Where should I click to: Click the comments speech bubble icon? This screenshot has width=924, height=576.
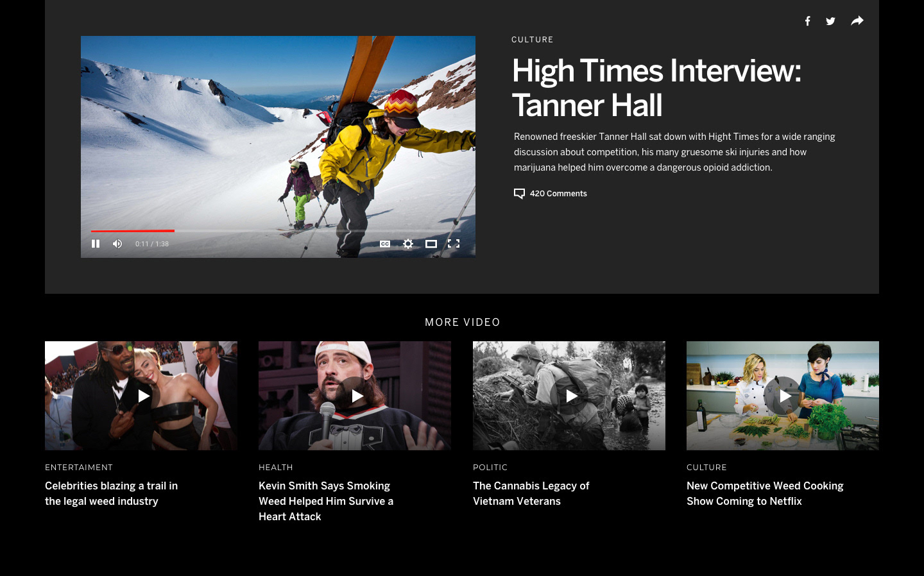(x=519, y=194)
